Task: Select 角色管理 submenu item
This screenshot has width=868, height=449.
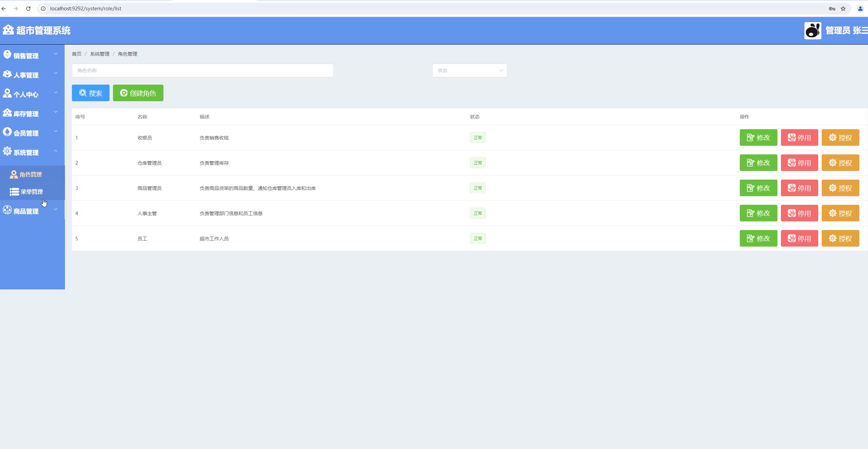Action: 30,174
